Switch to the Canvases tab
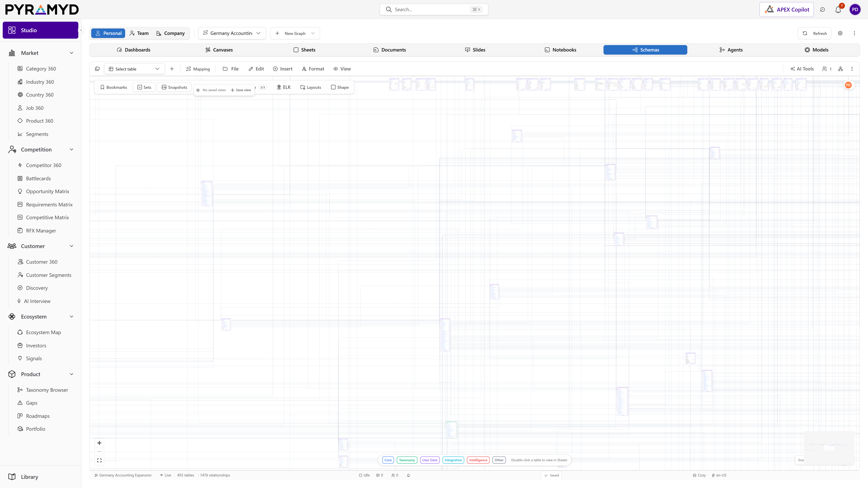This screenshot has width=868, height=488. pos(219,50)
